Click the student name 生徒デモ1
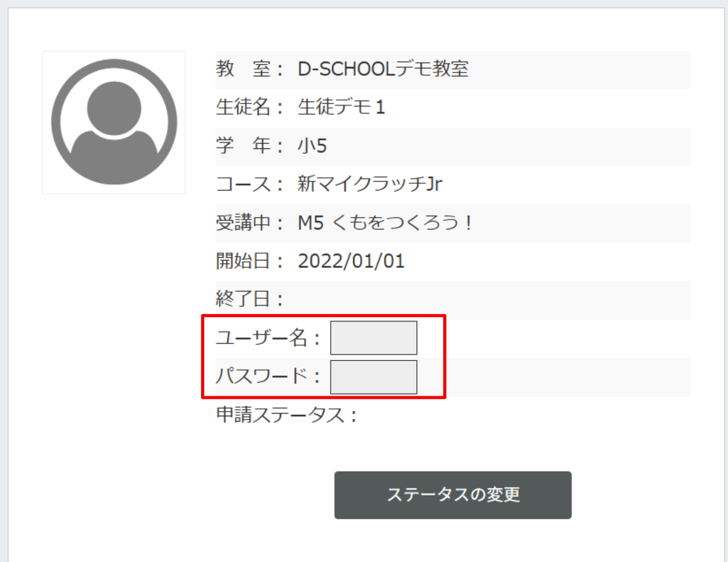Viewport: 728px width, 562px height. pos(341,107)
